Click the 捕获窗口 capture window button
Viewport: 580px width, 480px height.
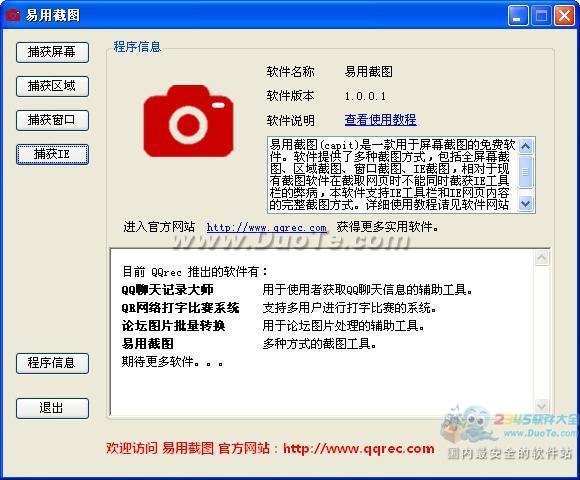pyautogui.click(x=52, y=120)
